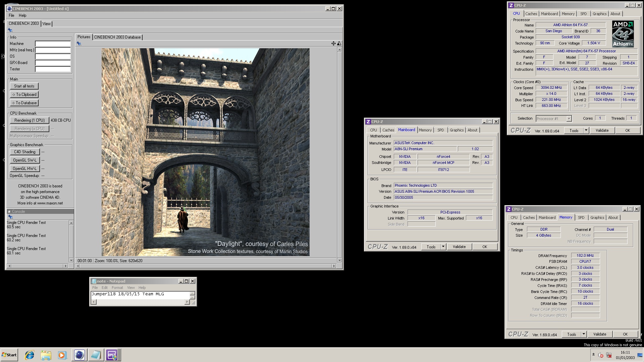
Task: Click the muted volume tray icon
Action: 601,355
